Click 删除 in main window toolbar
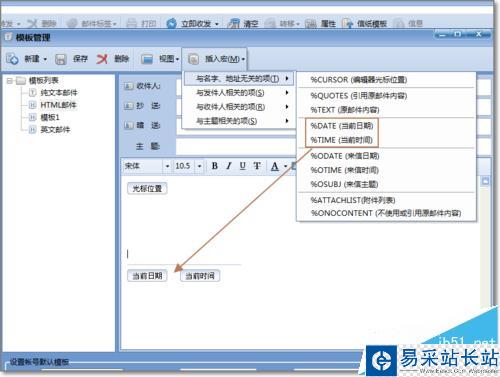The image size is (500, 377). point(41,24)
